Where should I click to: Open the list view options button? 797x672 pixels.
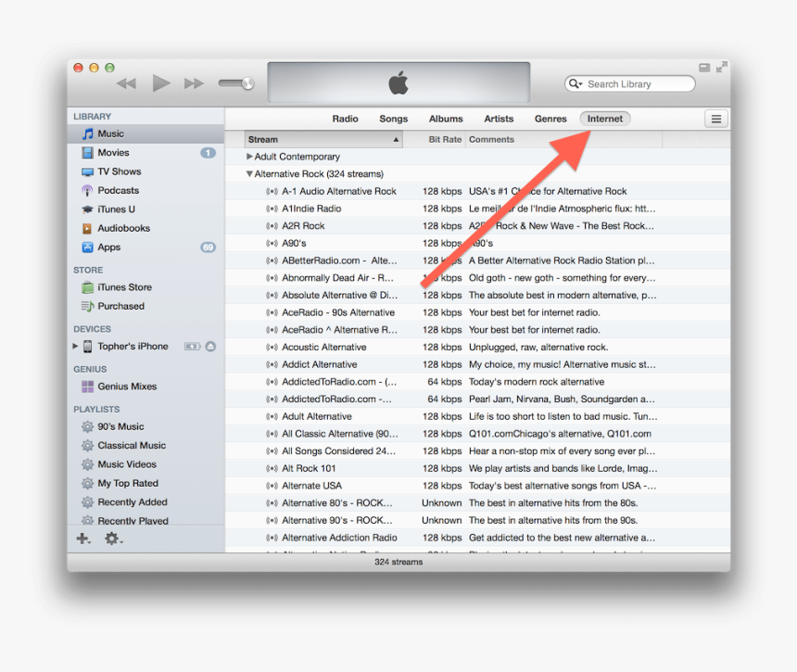click(x=716, y=119)
